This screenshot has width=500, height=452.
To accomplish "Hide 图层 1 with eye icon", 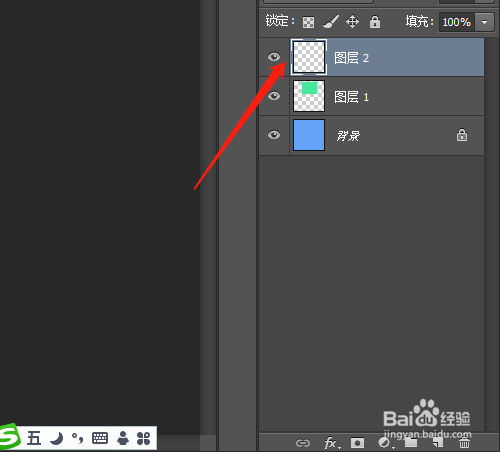I will (x=274, y=96).
